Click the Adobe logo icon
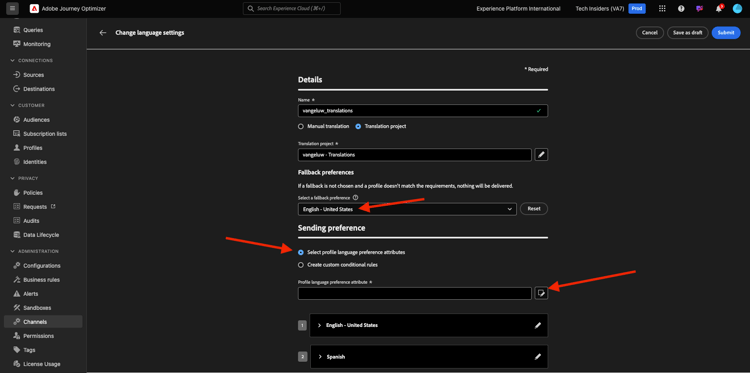The height and width of the screenshot is (373, 750). [34, 9]
